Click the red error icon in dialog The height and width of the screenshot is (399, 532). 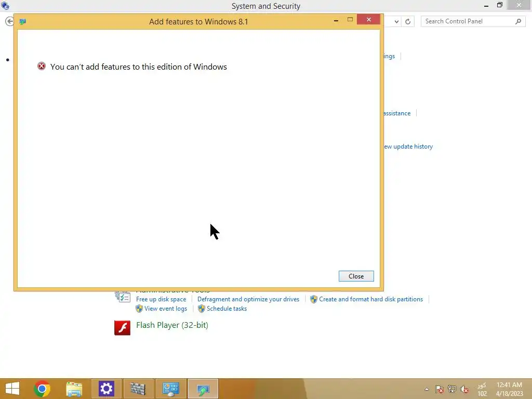[x=42, y=66]
